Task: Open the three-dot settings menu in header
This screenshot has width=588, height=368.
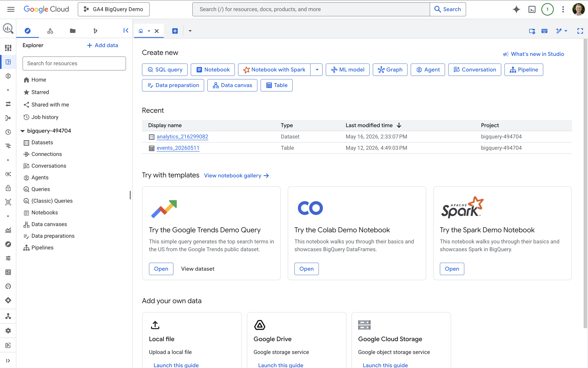Action: tap(563, 9)
